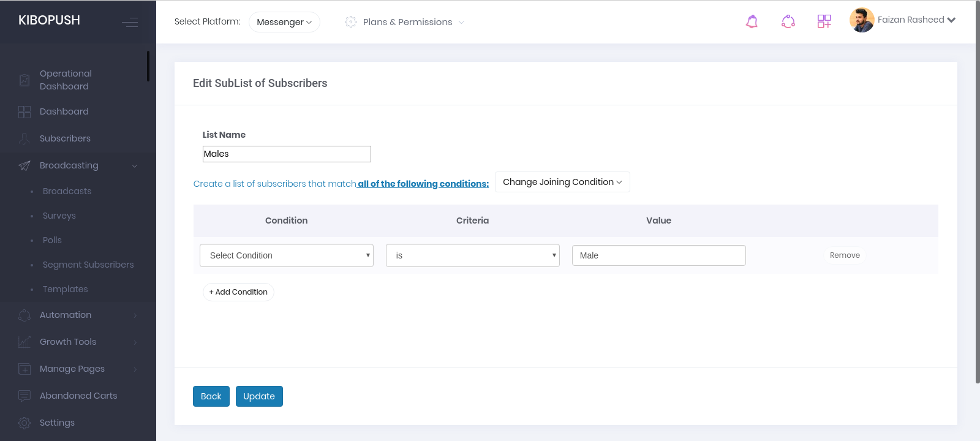Click Faizan Rasheed's profile avatar
This screenshot has height=441, width=980.
(x=862, y=20)
